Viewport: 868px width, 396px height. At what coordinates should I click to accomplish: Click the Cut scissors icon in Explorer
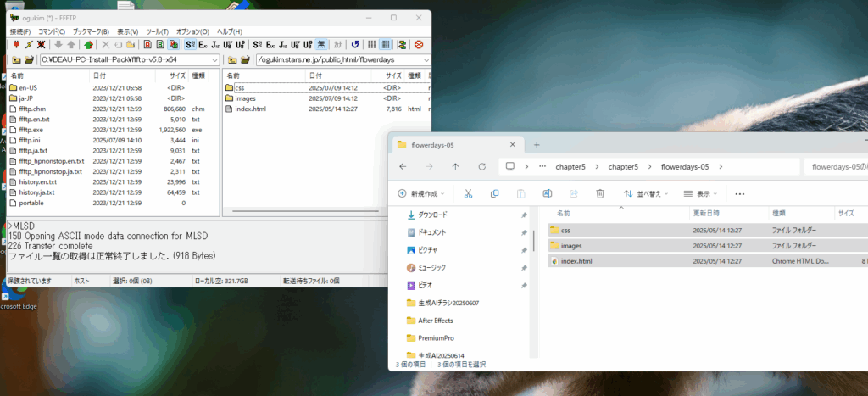coord(467,193)
